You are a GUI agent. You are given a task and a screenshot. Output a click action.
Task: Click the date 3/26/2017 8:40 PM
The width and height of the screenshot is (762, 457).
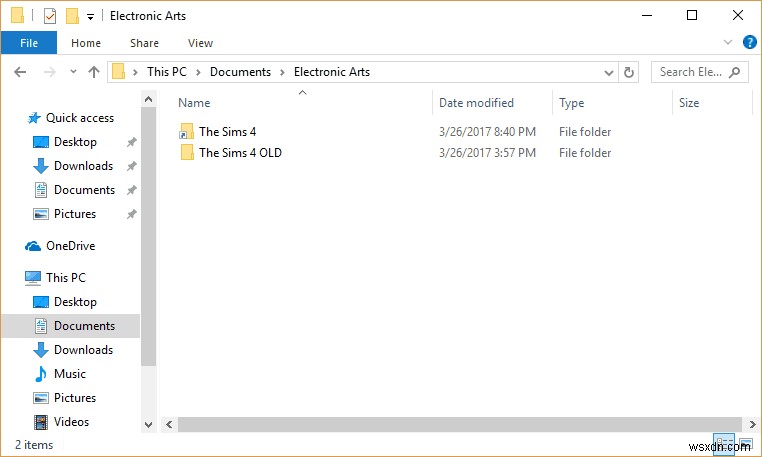click(487, 131)
